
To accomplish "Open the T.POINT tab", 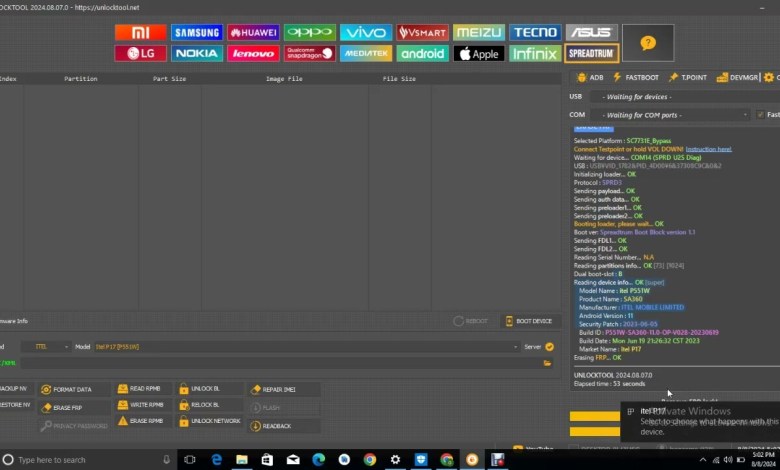I will pyautogui.click(x=688, y=78).
